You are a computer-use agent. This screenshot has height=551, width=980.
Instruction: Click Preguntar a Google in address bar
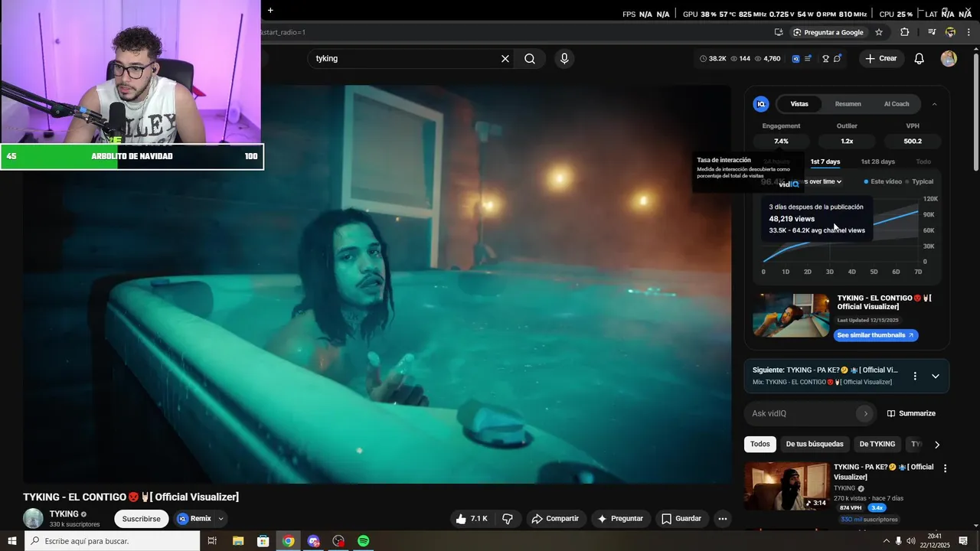828,32
